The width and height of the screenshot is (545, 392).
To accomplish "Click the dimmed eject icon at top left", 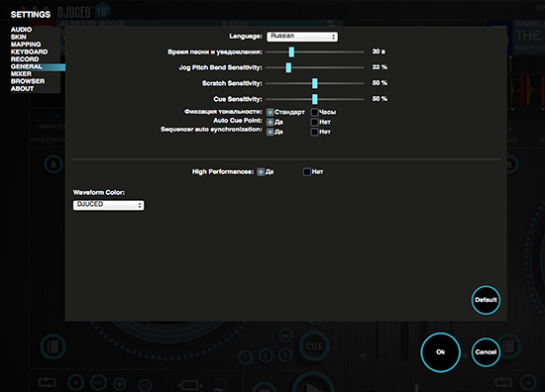I will (x=54, y=164).
